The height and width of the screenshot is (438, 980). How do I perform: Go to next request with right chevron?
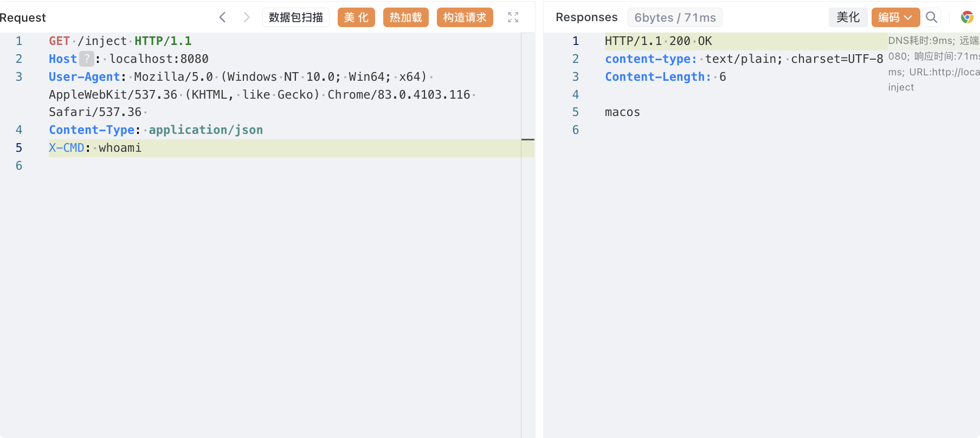pyautogui.click(x=247, y=17)
